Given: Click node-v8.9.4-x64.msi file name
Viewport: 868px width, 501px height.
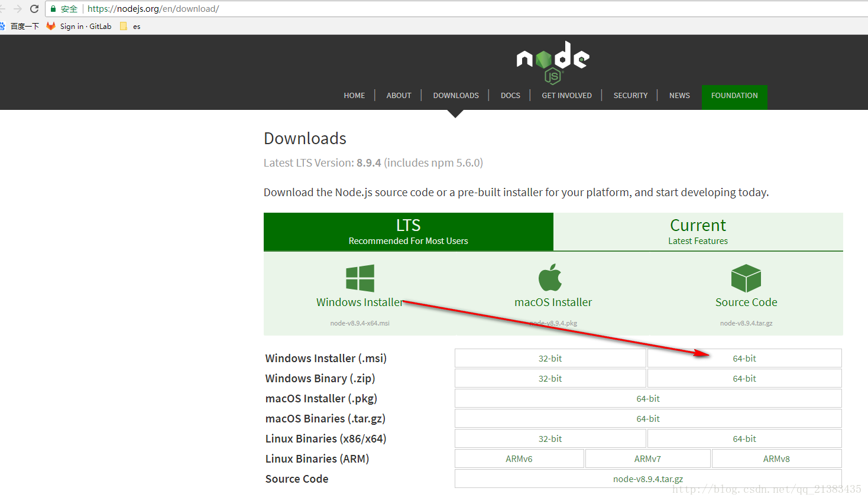Looking at the screenshot, I should coord(360,323).
